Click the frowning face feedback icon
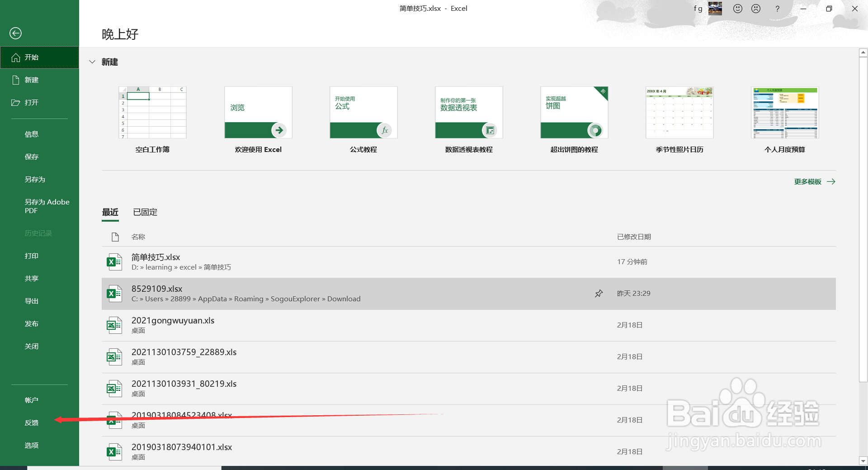This screenshot has height=470, width=868. pyautogui.click(x=756, y=9)
